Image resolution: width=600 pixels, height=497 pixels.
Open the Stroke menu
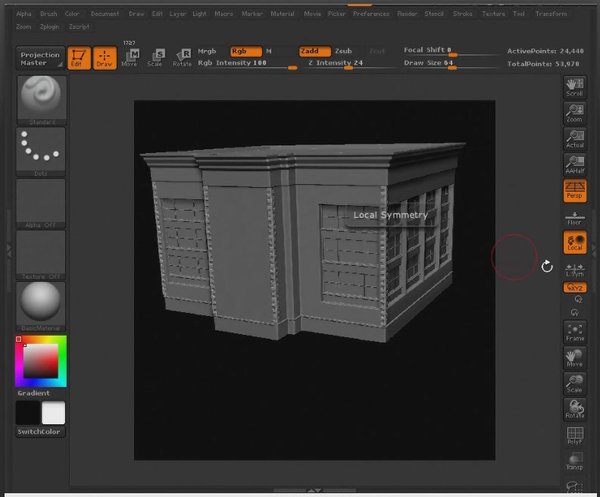[x=463, y=14]
